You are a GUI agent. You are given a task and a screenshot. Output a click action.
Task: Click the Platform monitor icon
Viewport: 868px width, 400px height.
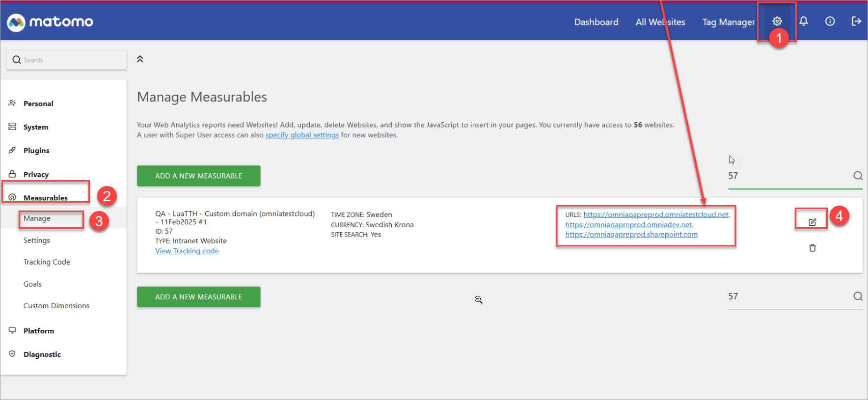pyautogui.click(x=12, y=330)
